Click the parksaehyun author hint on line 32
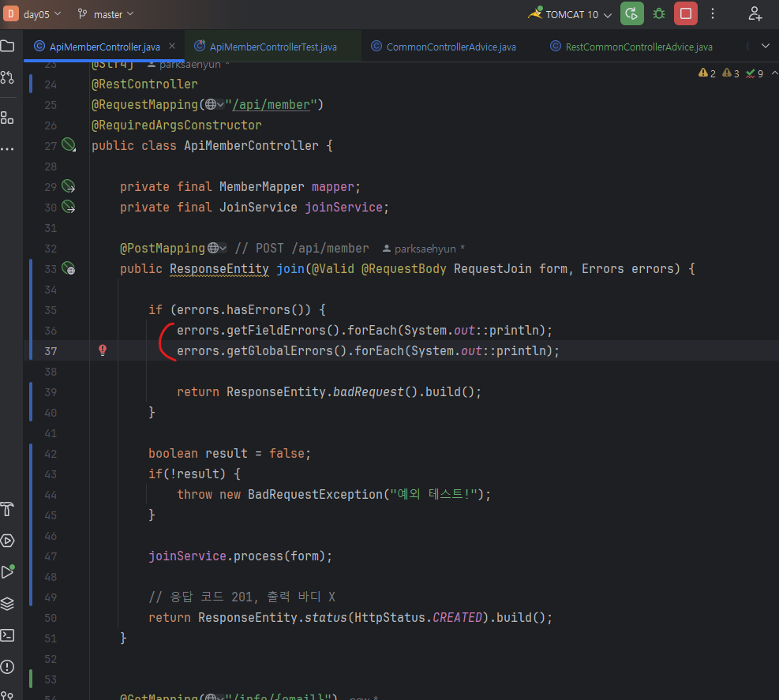 pos(425,249)
